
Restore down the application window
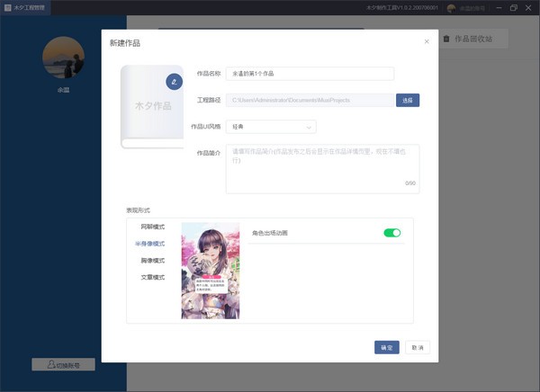pyautogui.click(x=513, y=7)
